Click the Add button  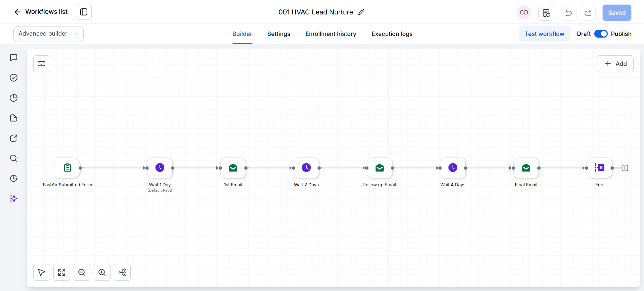click(x=615, y=64)
